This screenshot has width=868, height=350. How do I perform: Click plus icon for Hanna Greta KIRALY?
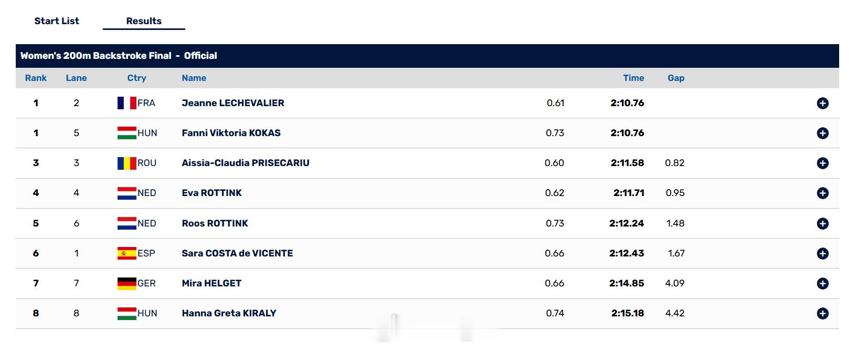(x=822, y=314)
